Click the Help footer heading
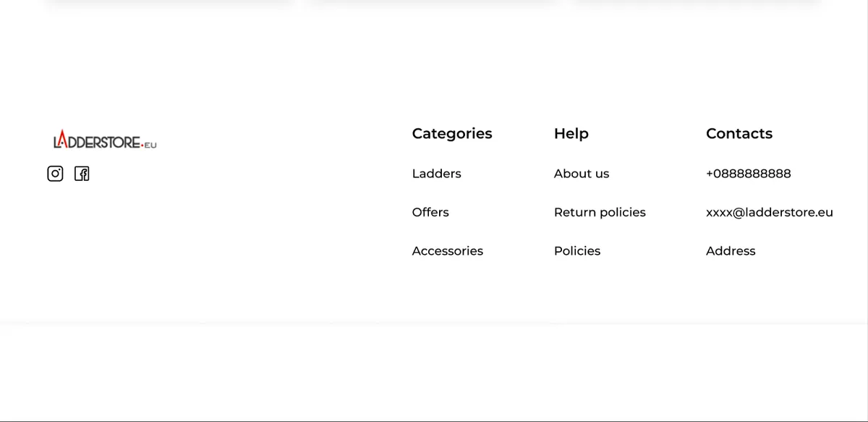 tap(571, 134)
